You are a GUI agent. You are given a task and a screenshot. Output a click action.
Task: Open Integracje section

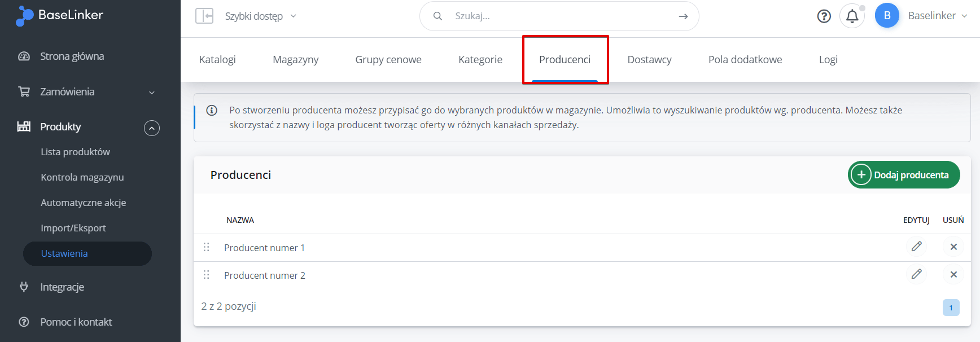pyautogui.click(x=62, y=287)
